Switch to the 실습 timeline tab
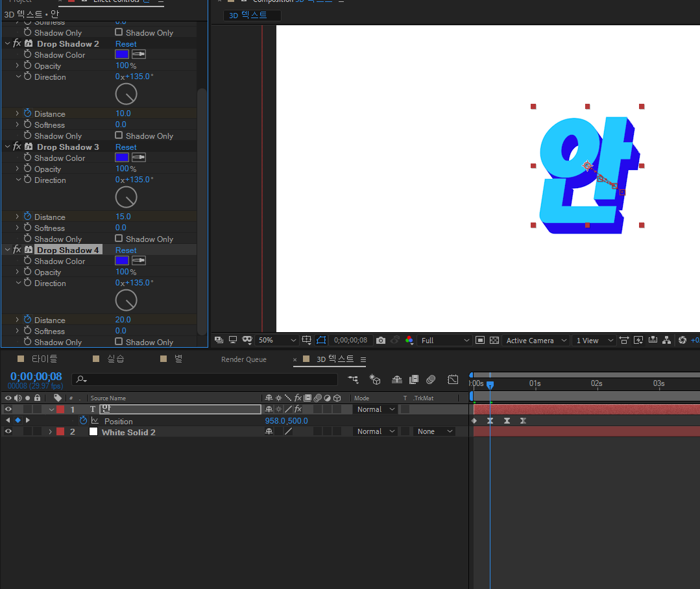The width and height of the screenshot is (700, 589). [116, 359]
